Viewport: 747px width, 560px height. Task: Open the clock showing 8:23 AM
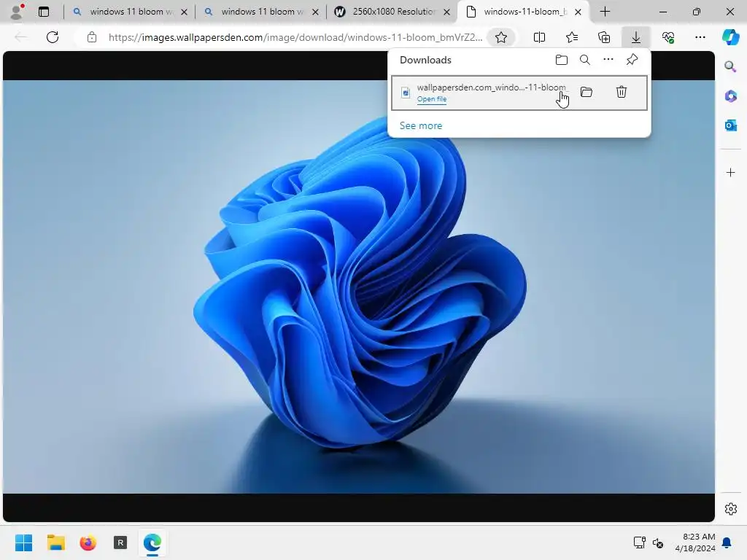(695, 542)
